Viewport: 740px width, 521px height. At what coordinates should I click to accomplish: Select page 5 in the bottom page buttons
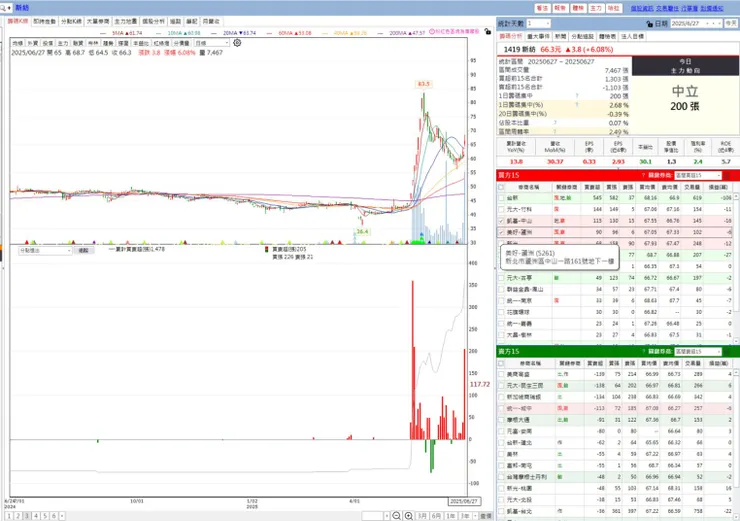coord(45,516)
